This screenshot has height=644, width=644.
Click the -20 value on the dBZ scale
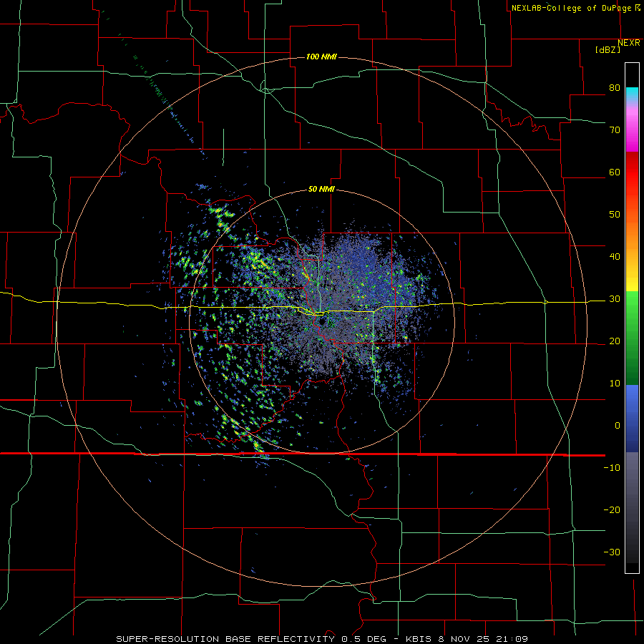click(612, 510)
